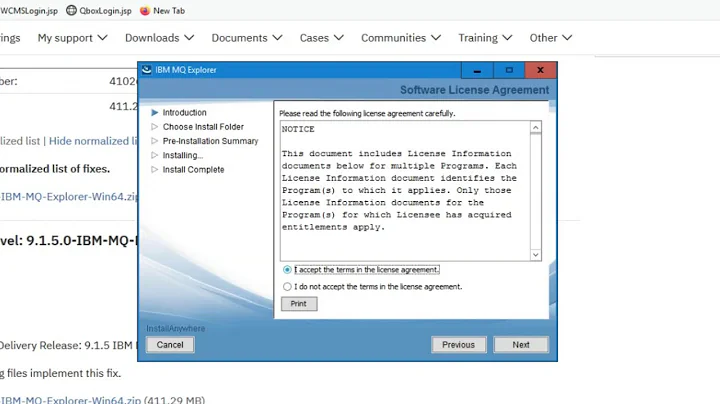This screenshot has height=404, width=720.
Task: Click the 'Software License Agreement' heading
Action: pyautogui.click(x=474, y=90)
